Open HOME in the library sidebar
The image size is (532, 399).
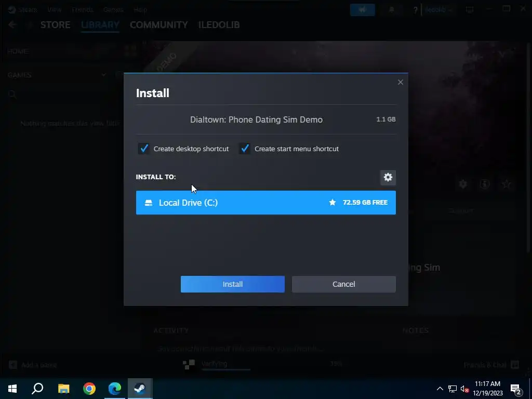[18, 51]
